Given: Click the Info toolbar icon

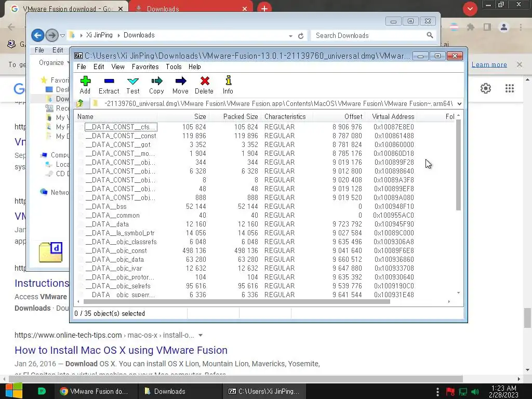Looking at the screenshot, I should [x=228, y=85].
